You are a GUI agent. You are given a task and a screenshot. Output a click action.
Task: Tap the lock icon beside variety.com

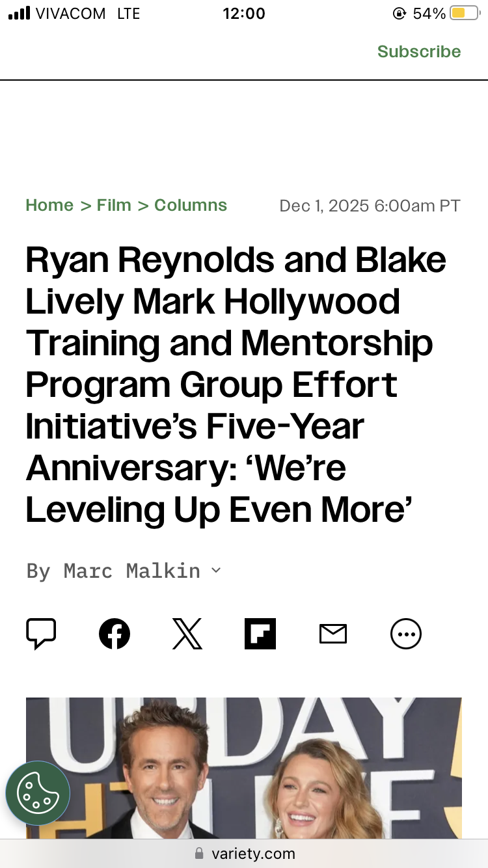(199, 853)
